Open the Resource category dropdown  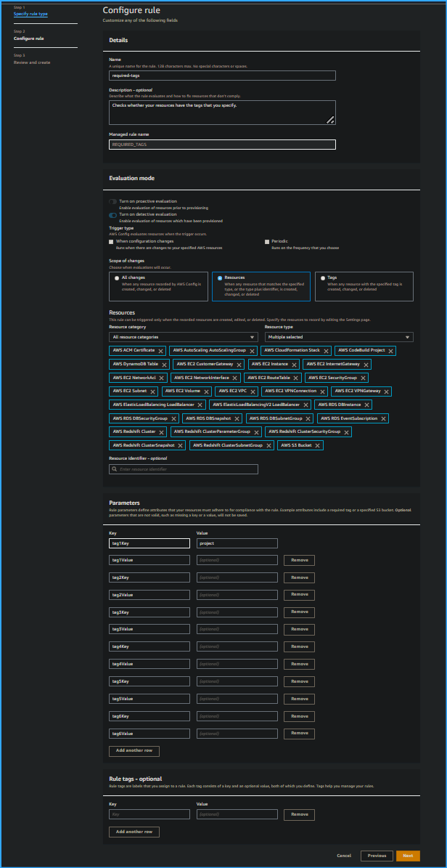pos(184,336)
